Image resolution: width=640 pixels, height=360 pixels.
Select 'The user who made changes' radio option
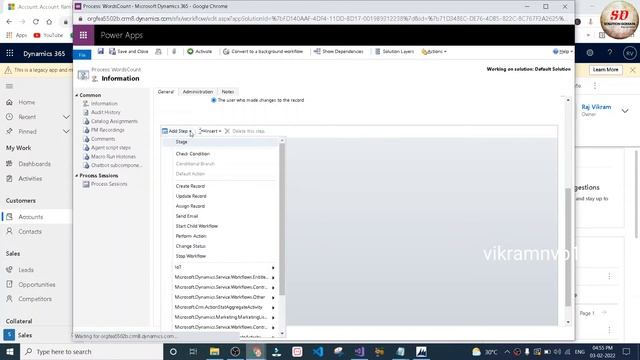coord(213,100)
